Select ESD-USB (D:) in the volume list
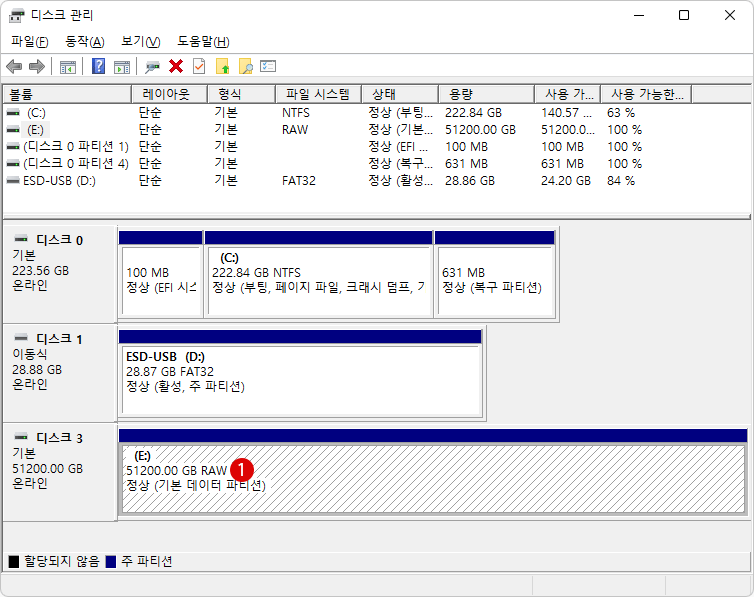Viewport: 754px width, 597px height. (60, 181)
